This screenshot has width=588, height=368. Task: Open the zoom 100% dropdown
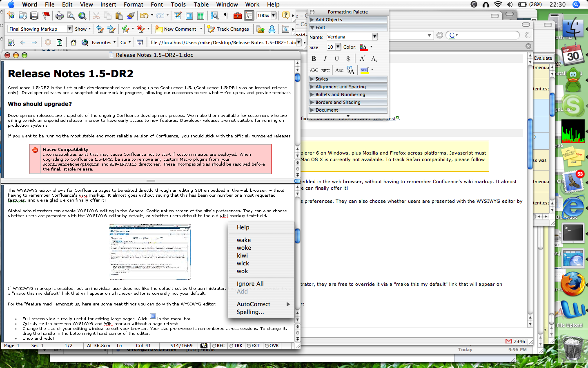click(274, 16)
